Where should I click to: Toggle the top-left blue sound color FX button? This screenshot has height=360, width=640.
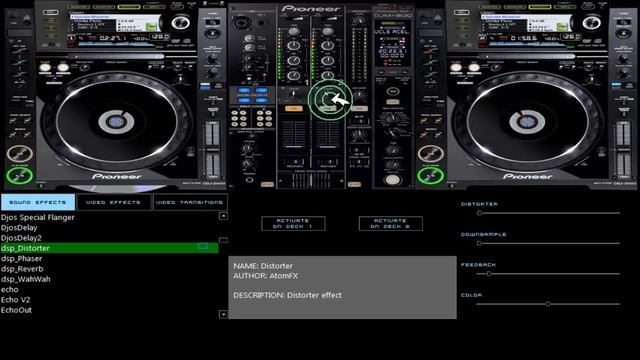244,91
